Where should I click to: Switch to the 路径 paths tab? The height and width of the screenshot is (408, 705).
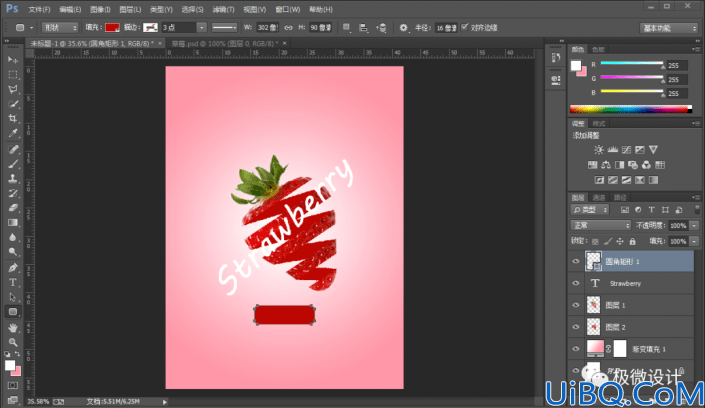click(620, 197)
